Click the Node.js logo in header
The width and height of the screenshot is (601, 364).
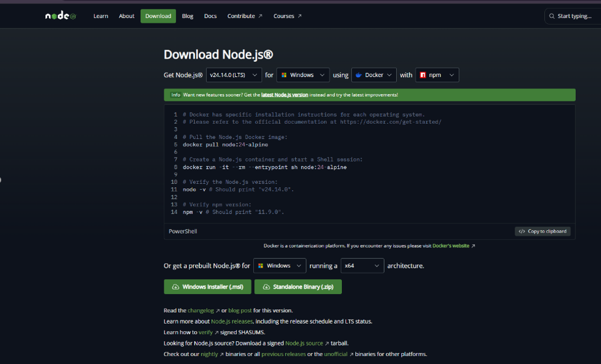(61, 16)
